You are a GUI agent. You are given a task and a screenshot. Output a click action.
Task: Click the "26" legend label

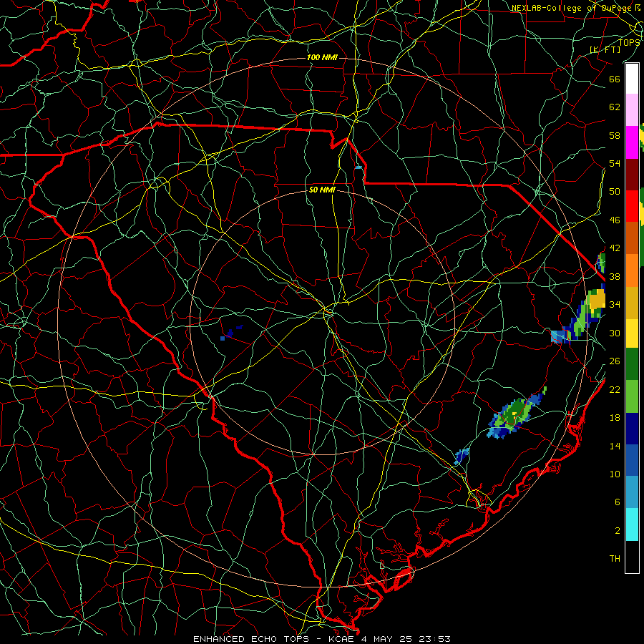(x=615, y=361)
